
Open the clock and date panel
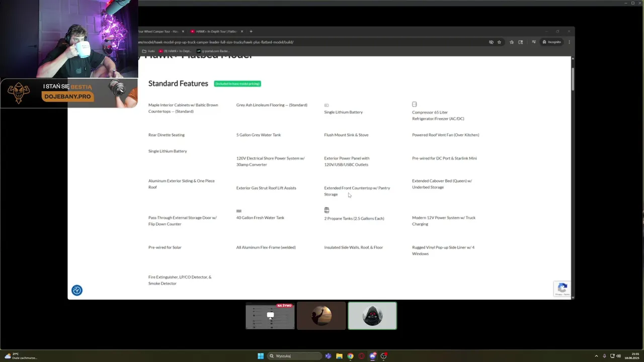pyautogui.click(x=631, y=356)
